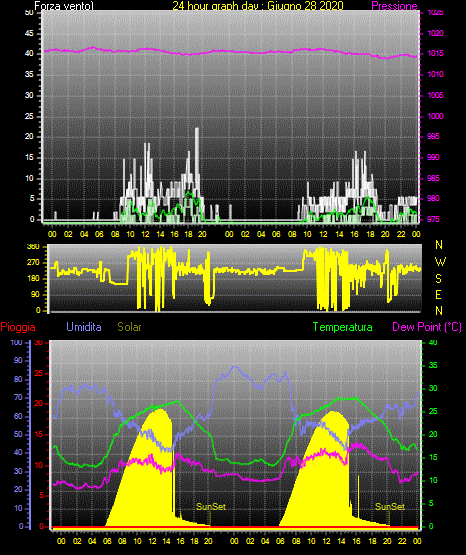Viewport: 466px width, 555px height.
Task: Click green temperature axis value '20'
Action: coord(433,434)
